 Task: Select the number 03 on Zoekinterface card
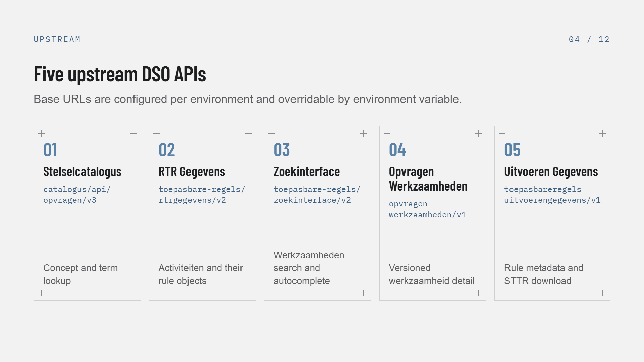point(282,150)
